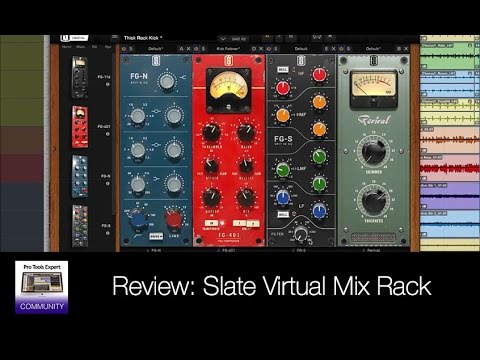This screenshot has height=360, width=480.
Task: Bypass FG-N with its power button
Action: pos(124,49)
